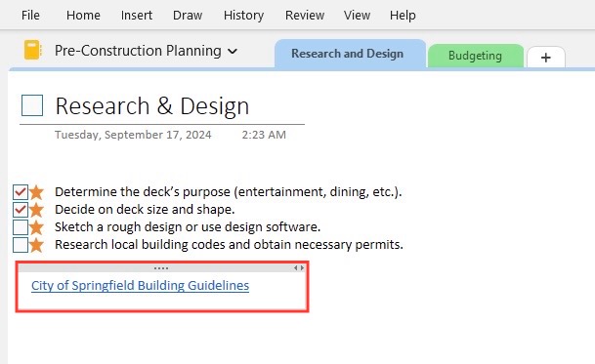Expand the Pre-Construction Planning notebook dropdown
The width and height of the screenshot is (595, 364).
[233, 51]
